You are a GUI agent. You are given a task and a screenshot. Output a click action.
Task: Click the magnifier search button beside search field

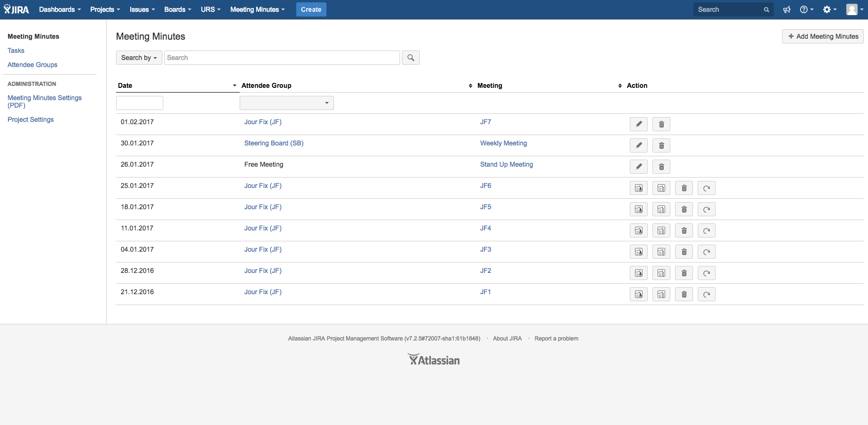pyautogui.click(x=411, y=58)
